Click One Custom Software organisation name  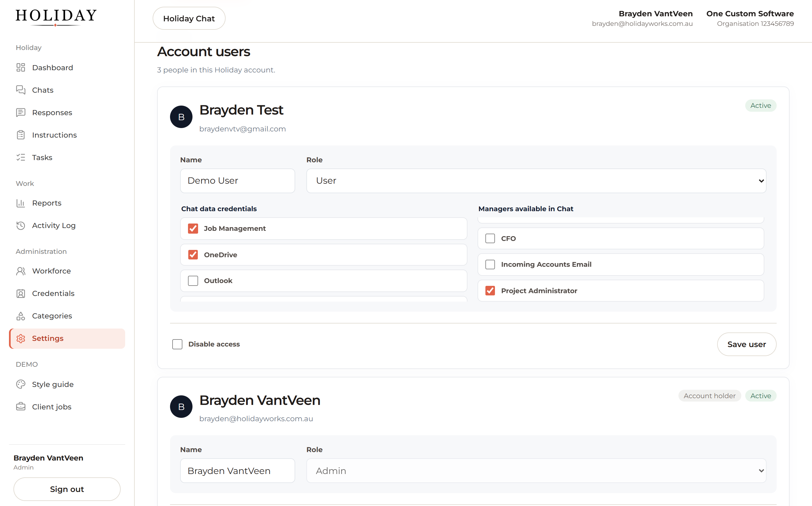click(x=750, y=14)
